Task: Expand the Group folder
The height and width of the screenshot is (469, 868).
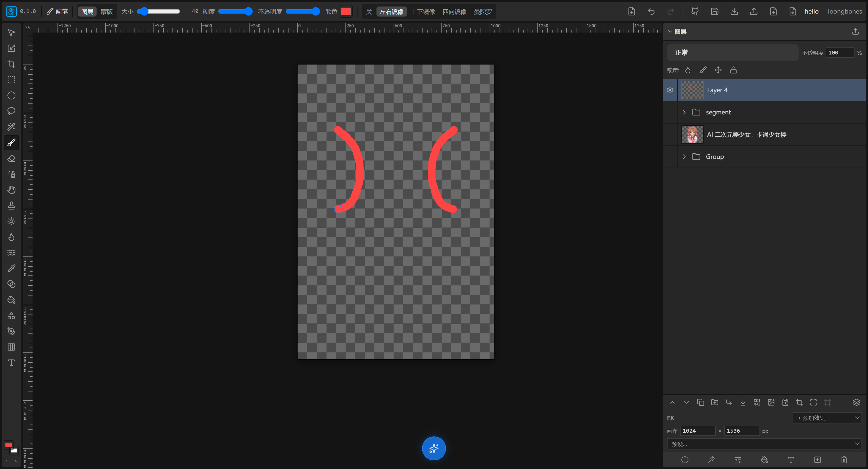Action: pos(684,156)
